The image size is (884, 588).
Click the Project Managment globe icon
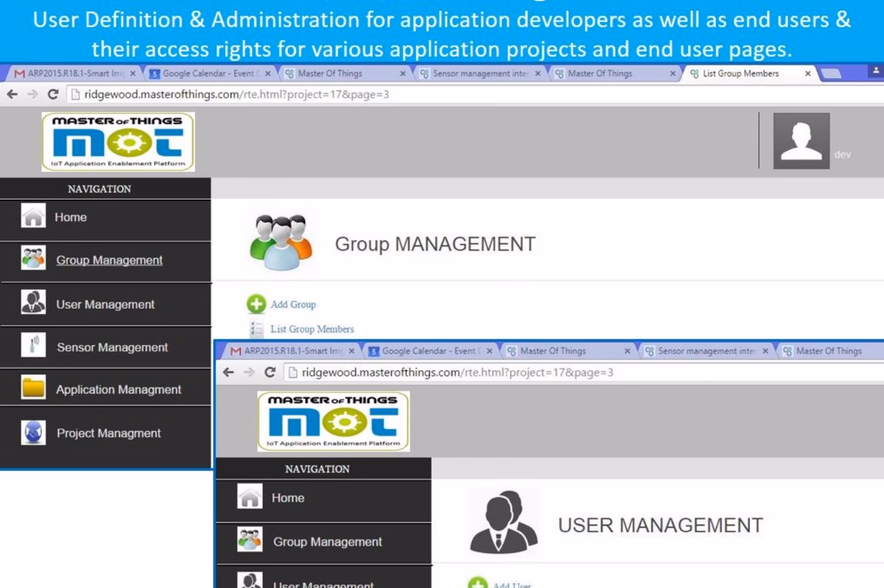[x=33, y=432]
